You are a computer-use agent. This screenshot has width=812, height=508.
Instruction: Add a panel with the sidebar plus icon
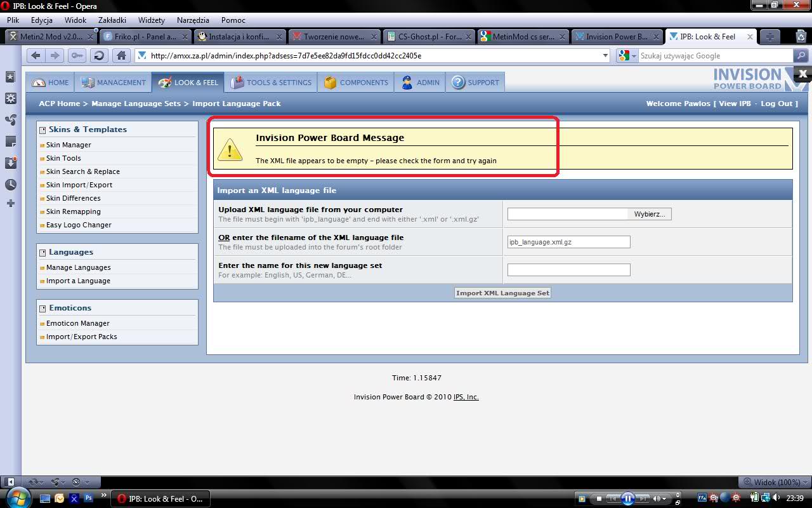coord(10,203)
